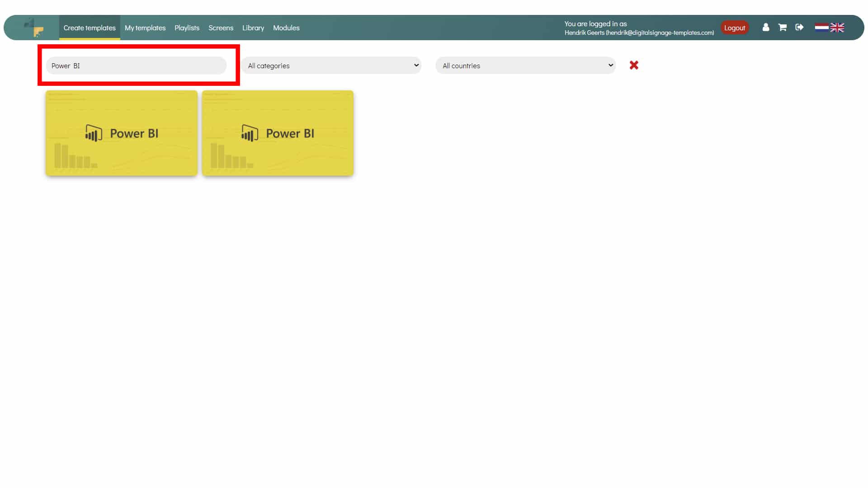The width and height of the screenshot is (868, 488).
Task: Go to Modules
Action: point(286,28)
